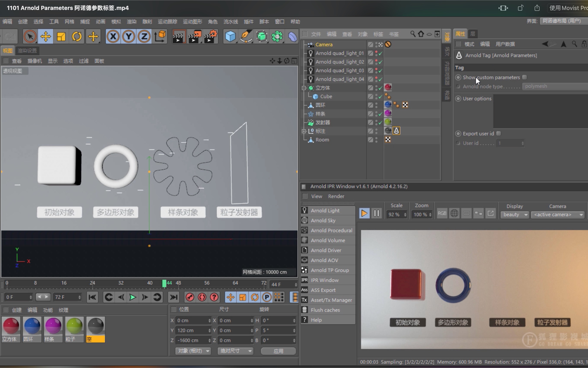Click Help menu item in Arnold
Viewport: 588px width, 368px height.
click(x=316, y=320)
